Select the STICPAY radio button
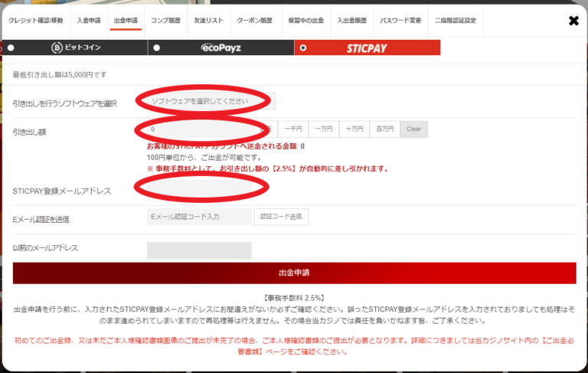The height and width of the screenshot is (373, 588). point(303,47)
